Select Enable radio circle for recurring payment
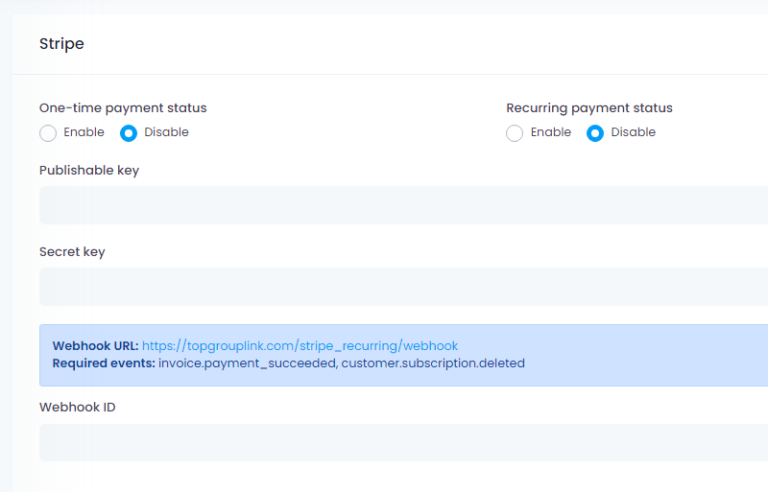Screen dimensions: 768x492 [514, 133]
